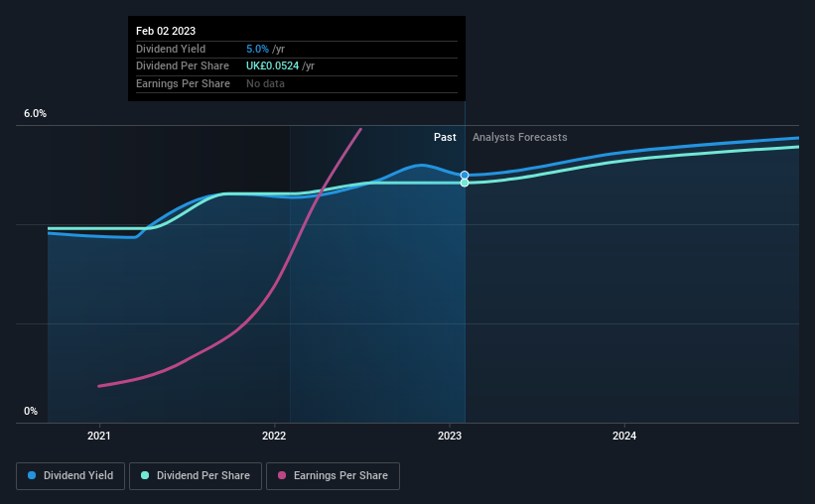The height and width of the screenshot is (504, 815).
Task: Click the No data earnings value in tooltip
Action: point(266,83)
